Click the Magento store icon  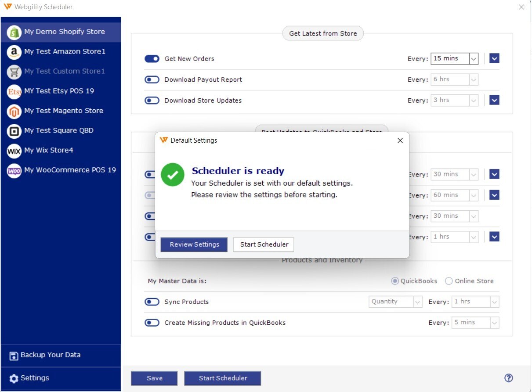(14, 111)
